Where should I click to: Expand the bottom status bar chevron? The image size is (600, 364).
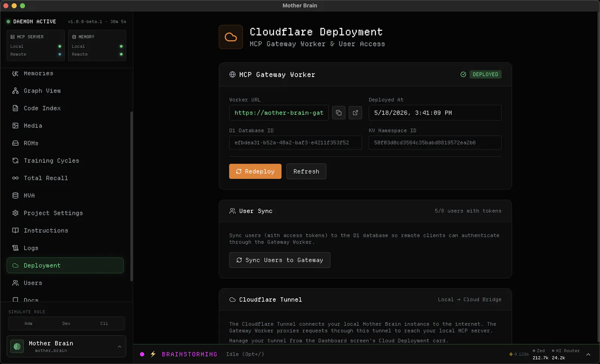588,355
